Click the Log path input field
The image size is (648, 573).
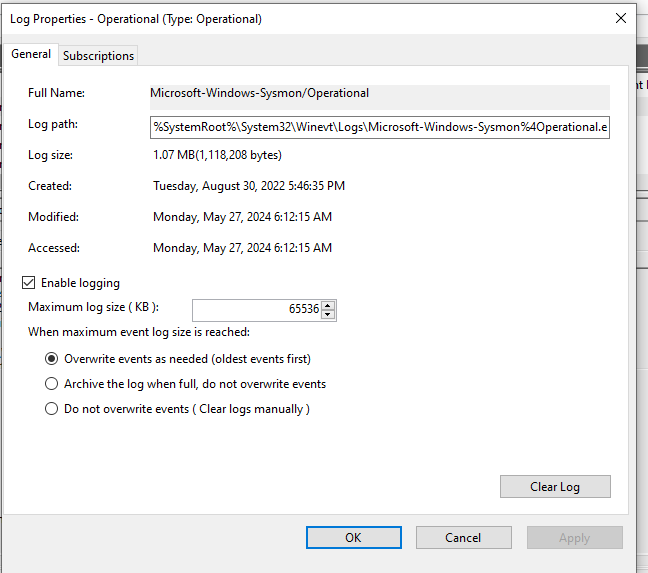pos(380,127)
